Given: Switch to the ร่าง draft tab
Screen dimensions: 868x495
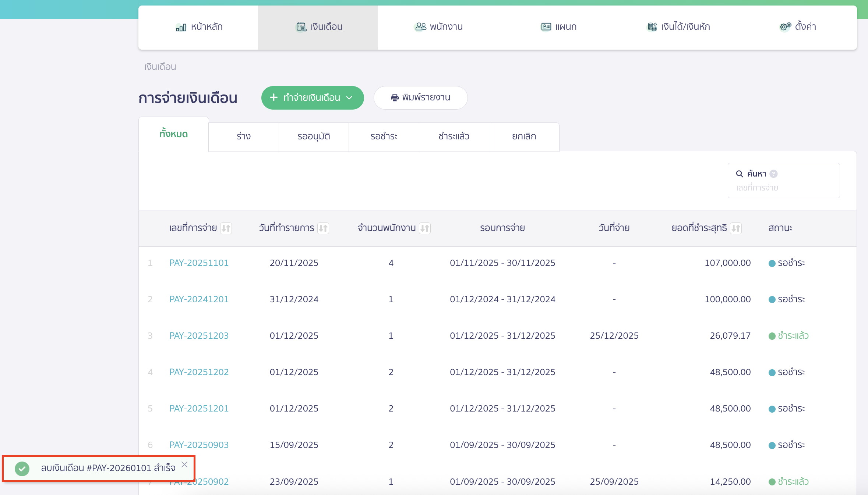Looking at the screenshot, I should [x=243, y=136].
